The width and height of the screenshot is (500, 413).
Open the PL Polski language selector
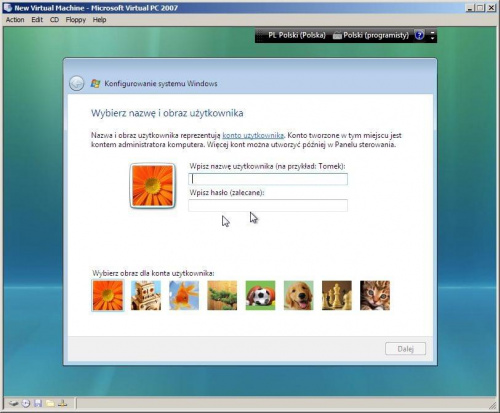coord(297,35)
